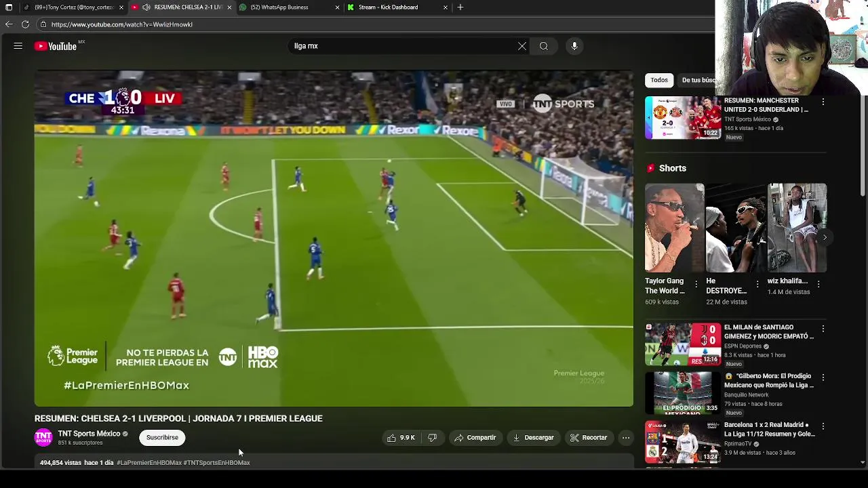Click RESUMEN: MANCHESTER UNITED 2-0 title
The image size is (868, 488).
pos(766,105)
